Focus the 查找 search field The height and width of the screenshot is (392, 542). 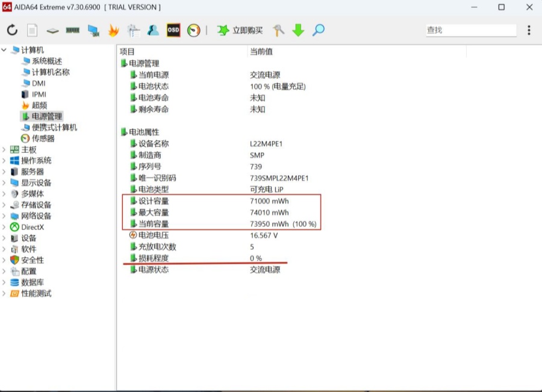(x=471, y=31)
